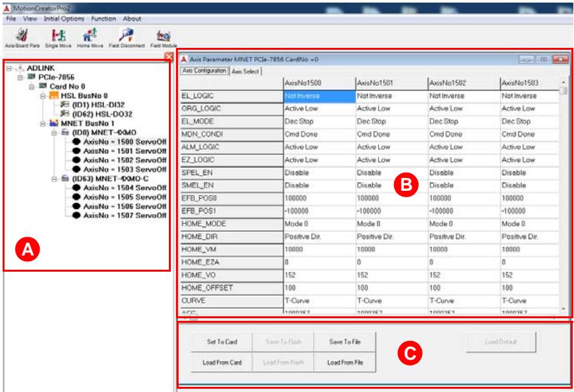Open the Home Move tool
The width and height of the screenshot is (574, 392).
[90, 35]
